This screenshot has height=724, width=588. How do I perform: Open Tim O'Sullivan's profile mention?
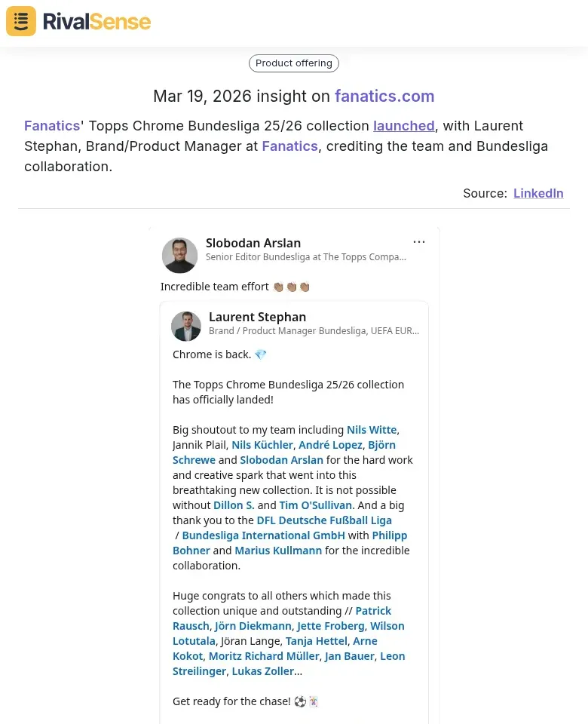[315, 505]
